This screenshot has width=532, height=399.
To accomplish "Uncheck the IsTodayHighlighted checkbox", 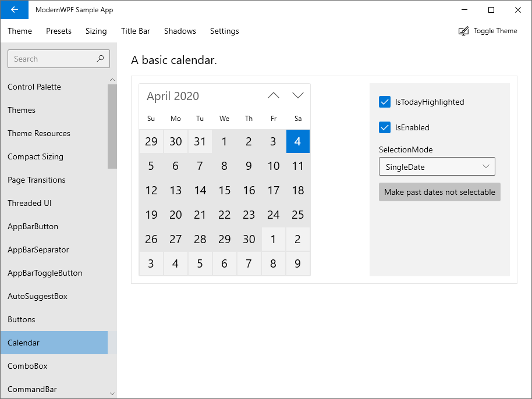I will tap(384, 102).
